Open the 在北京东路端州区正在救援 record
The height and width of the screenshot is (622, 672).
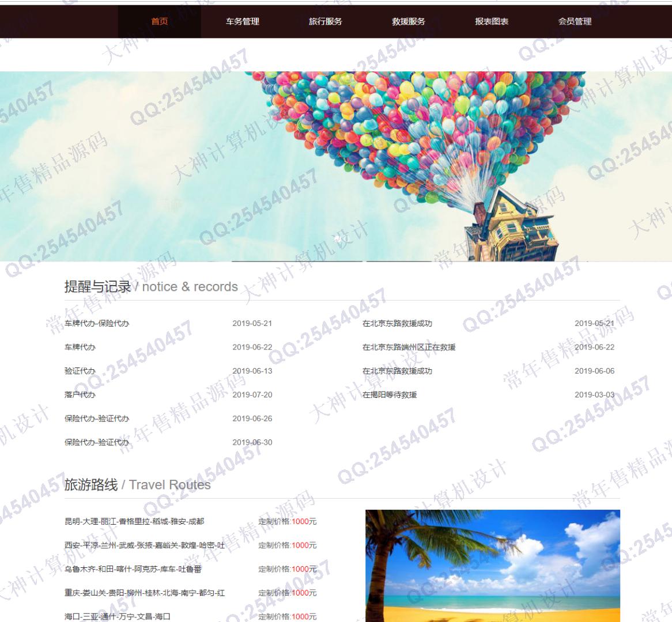click(409, 347)
